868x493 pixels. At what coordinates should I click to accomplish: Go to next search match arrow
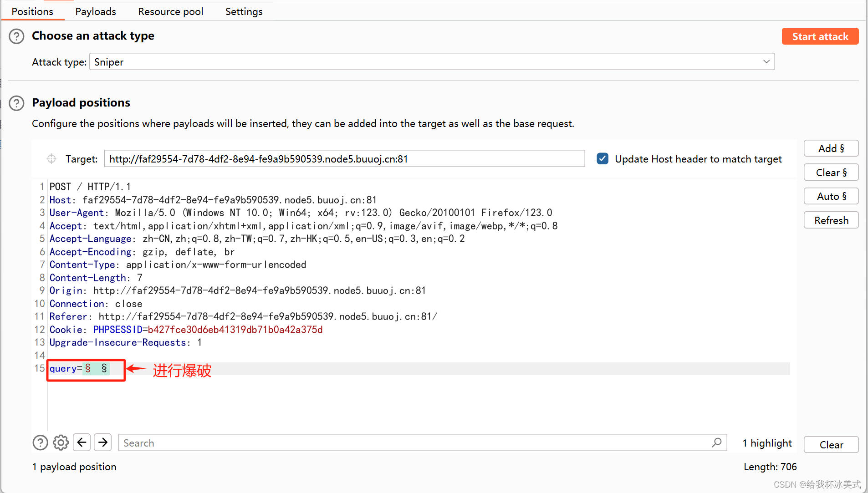click(103, 442)
